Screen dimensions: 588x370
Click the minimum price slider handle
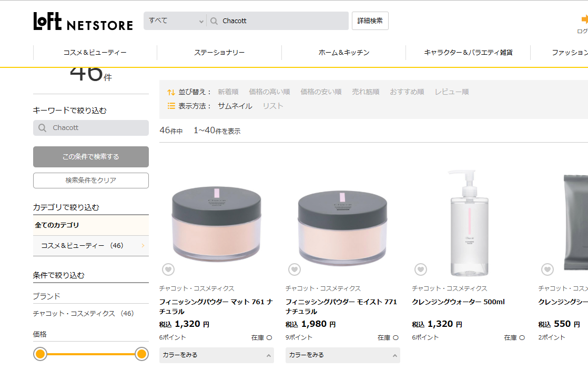point(40,354)
